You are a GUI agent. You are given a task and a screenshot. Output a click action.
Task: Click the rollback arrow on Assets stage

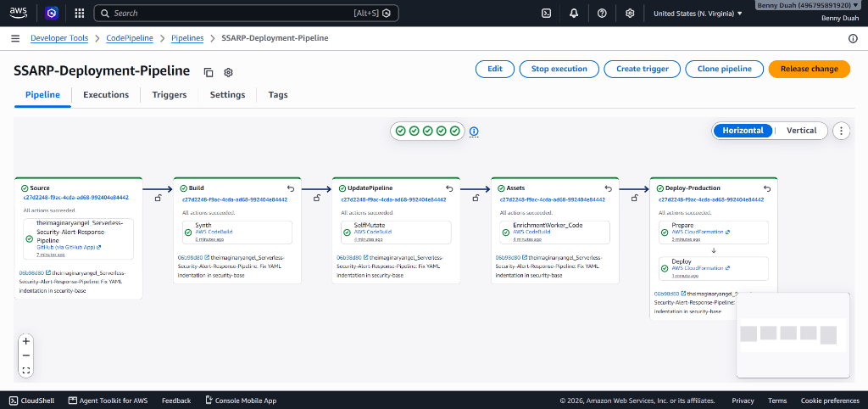609,188
